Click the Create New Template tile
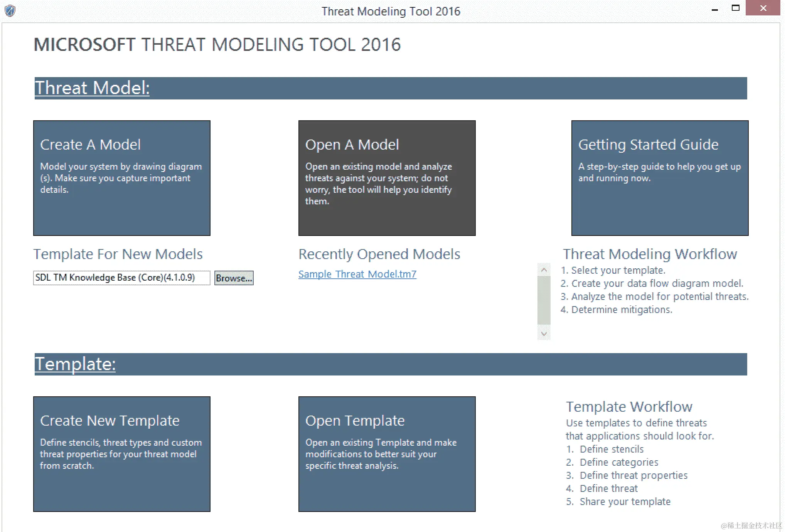The image size is (785, 532). [121, 454]
